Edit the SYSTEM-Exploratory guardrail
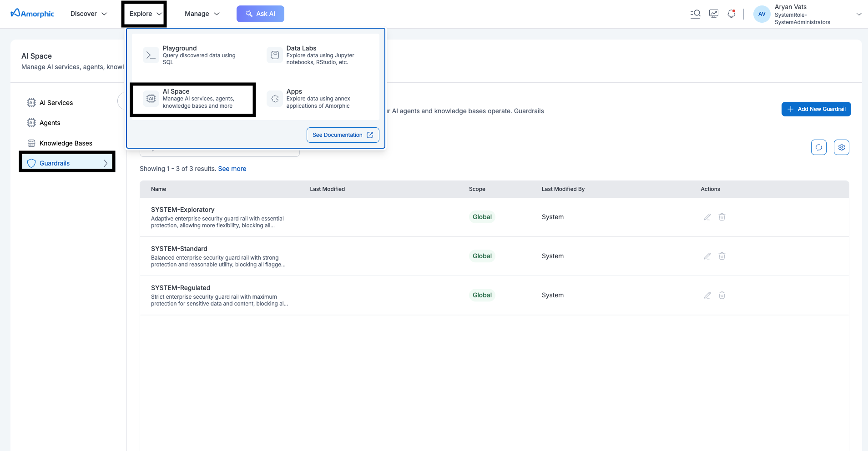Viewport: 868px width, 451px height. 707,217
